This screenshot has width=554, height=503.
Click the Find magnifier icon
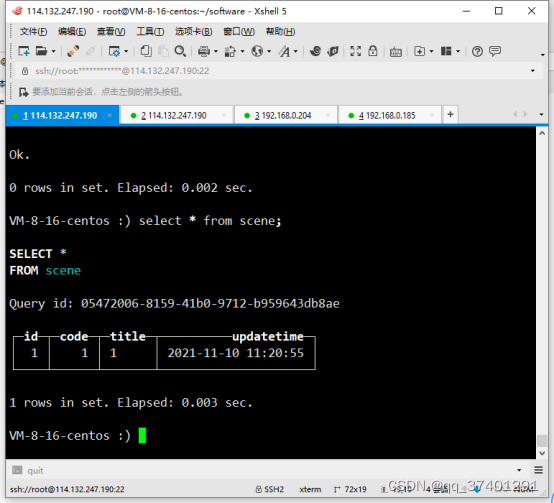pyautogui.click(x=180, y=51)
